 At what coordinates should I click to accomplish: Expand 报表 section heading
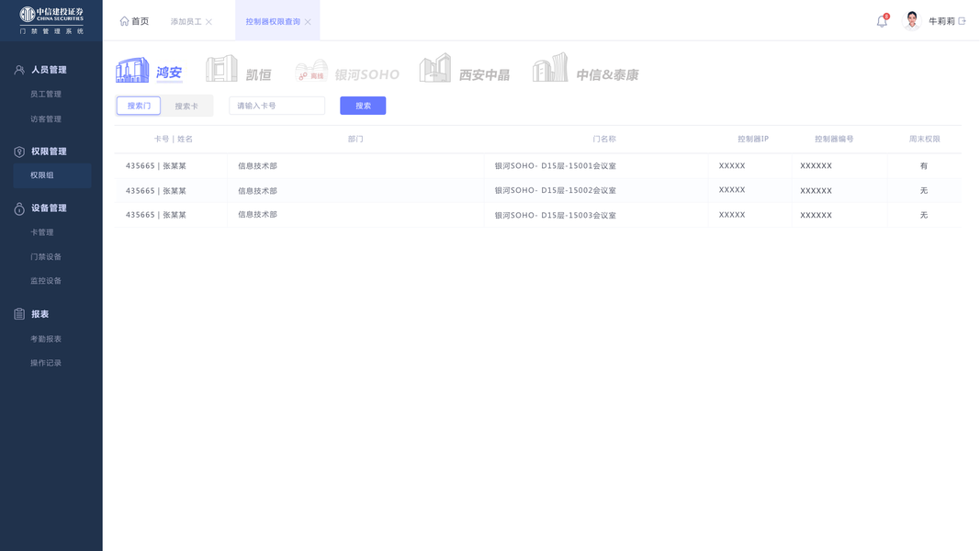pyautogui.click(x=40, y=314)
